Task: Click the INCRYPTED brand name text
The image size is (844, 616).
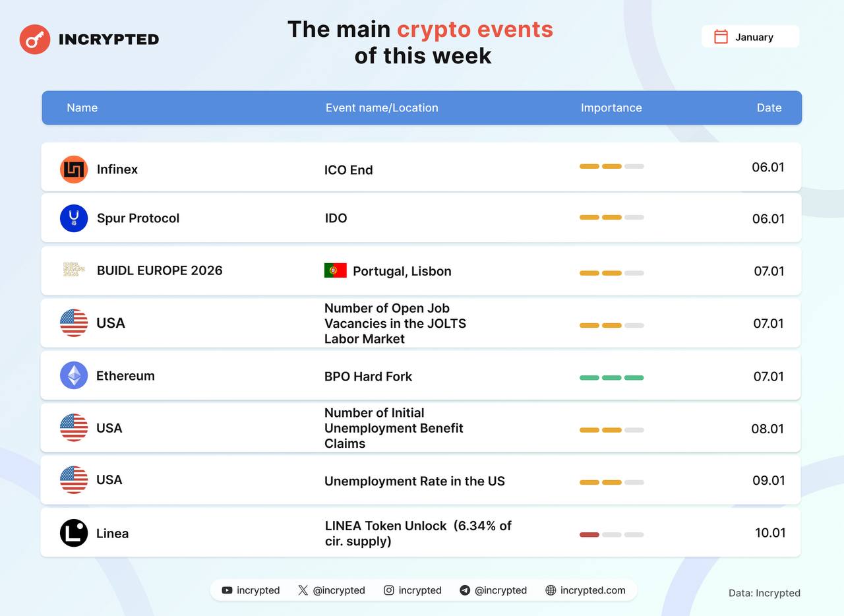Action: 109,40
